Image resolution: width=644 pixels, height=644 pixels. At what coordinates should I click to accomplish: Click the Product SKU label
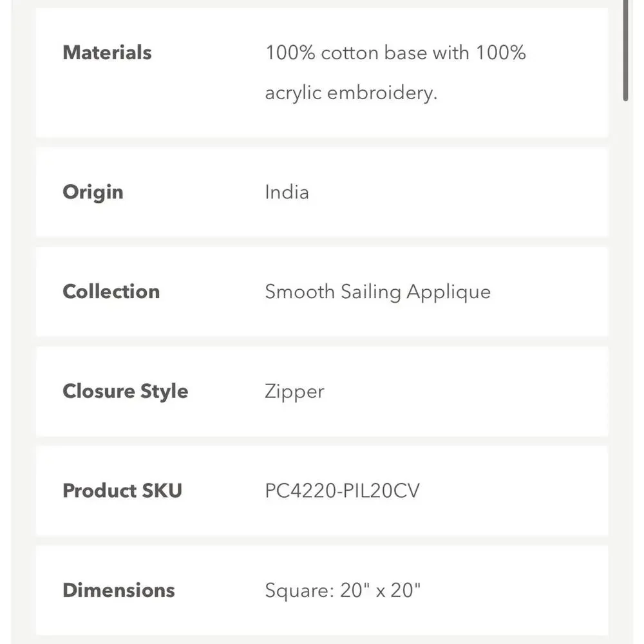(122, 491)
